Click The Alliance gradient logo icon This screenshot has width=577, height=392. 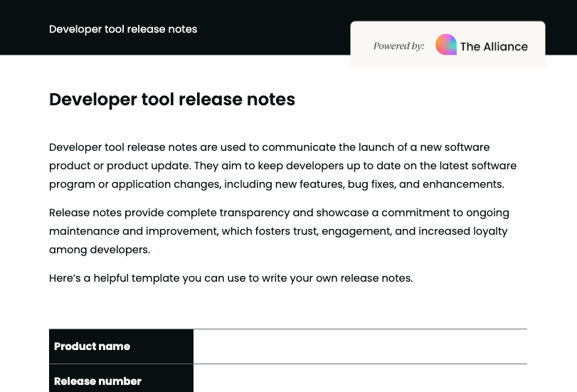coord(446,45)
